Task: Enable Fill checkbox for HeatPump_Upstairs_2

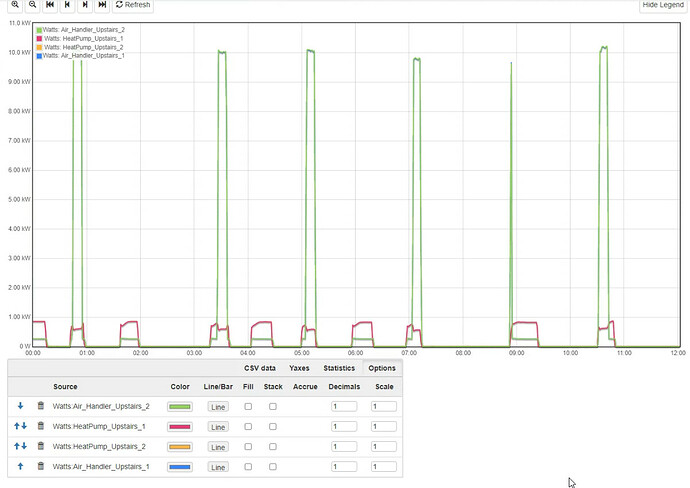Action: (x=248, y=447)
